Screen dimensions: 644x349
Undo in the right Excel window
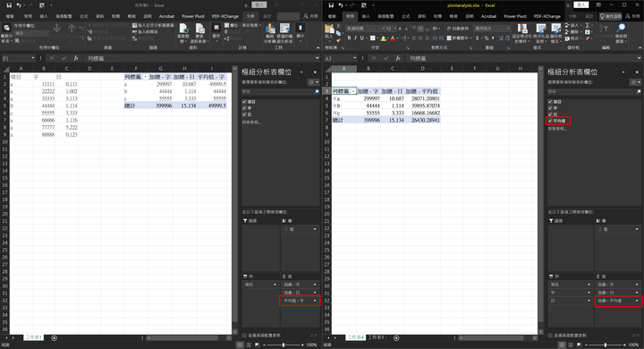tap(341, 5)
